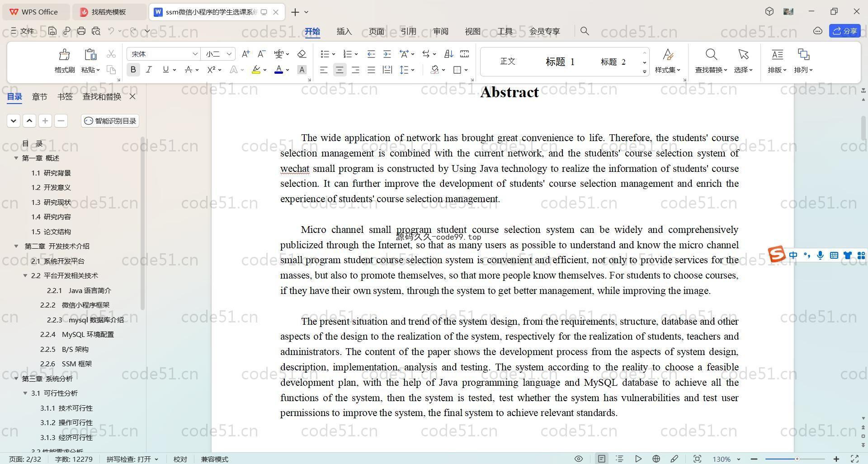Apply the 正文 style
Image resolution: width=868 pixels, height=464 pixels.
point(508,61)
